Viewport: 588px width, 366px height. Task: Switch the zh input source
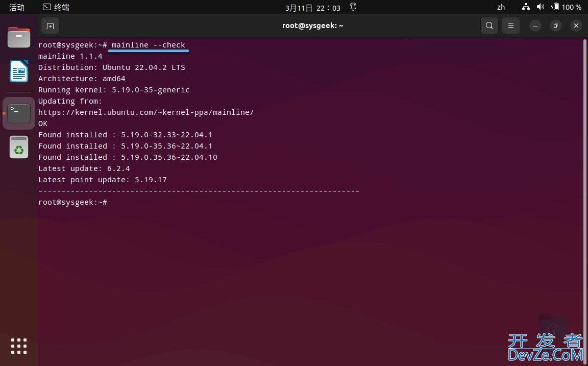pyautogui.click(x=501, y=7)
